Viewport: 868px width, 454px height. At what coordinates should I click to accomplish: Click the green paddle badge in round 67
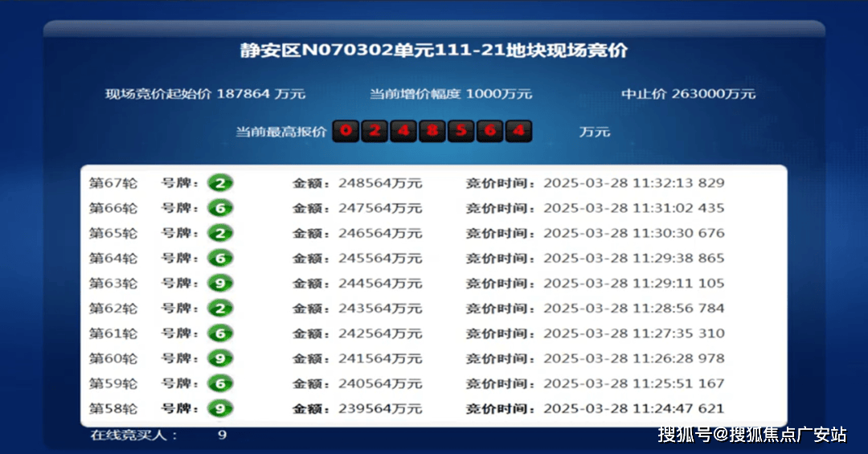click(219, 183)
